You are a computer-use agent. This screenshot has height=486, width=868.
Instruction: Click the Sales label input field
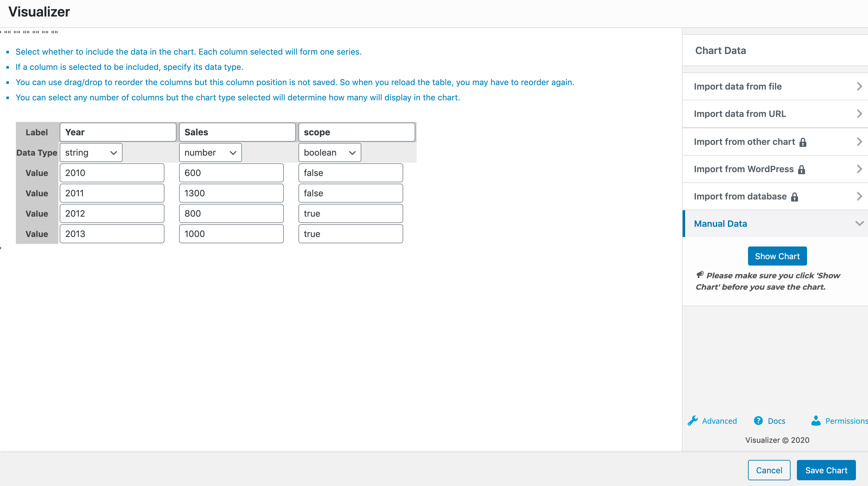tap(237, 132)
